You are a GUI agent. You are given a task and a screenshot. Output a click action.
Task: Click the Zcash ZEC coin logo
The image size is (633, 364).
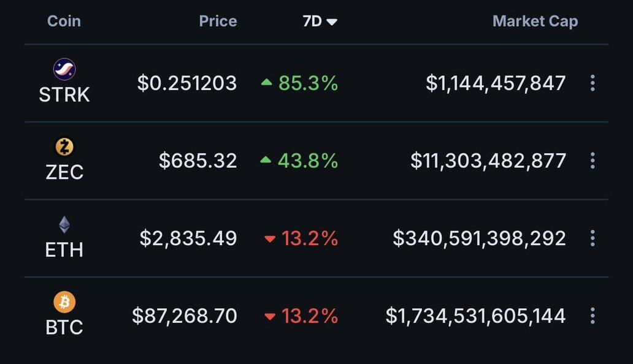(x=64, y=147)
